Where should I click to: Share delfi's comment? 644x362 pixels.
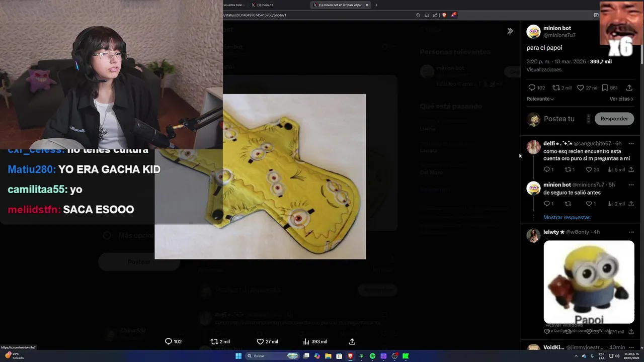[x=631, y=169]
